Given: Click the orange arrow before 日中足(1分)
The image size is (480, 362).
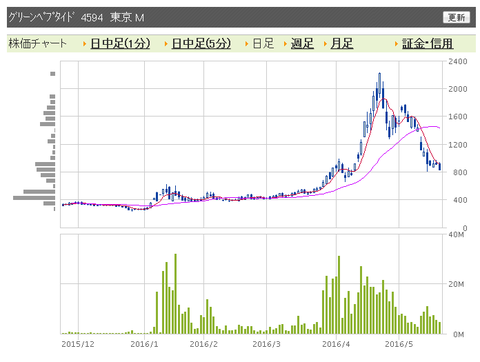Looking at the screenshot, I should pos(85,44).
